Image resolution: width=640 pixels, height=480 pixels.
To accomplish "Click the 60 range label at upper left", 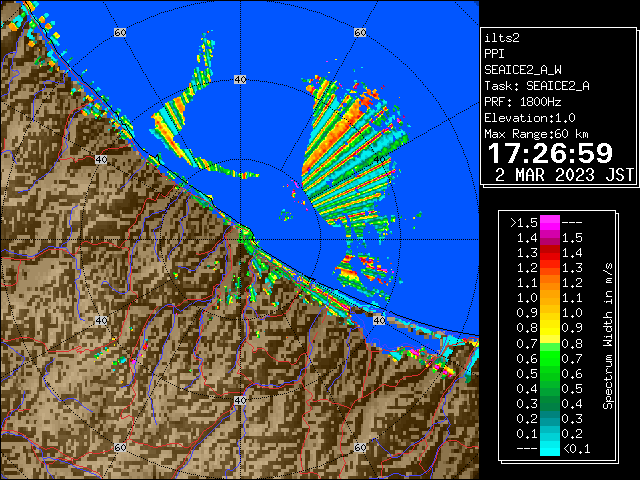I will coord(120,32).
